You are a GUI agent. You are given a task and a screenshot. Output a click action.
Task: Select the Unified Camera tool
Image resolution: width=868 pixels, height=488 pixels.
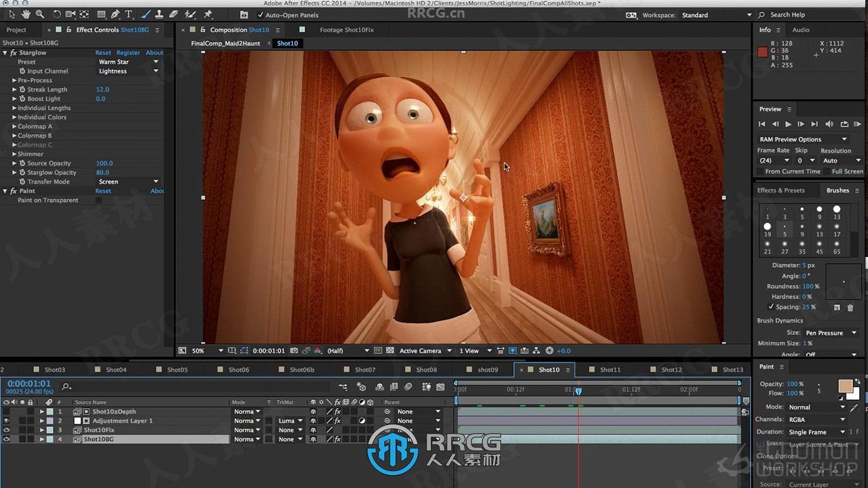point(70,14)
